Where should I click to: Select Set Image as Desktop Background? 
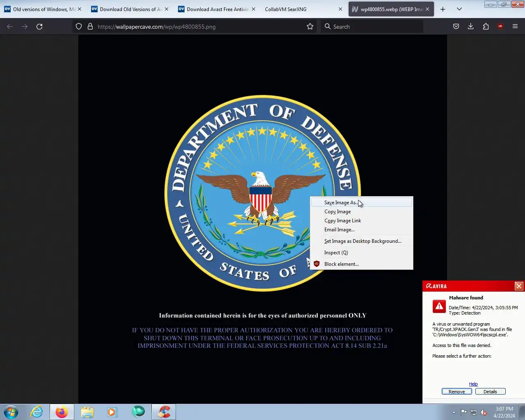tap(362, 241)
